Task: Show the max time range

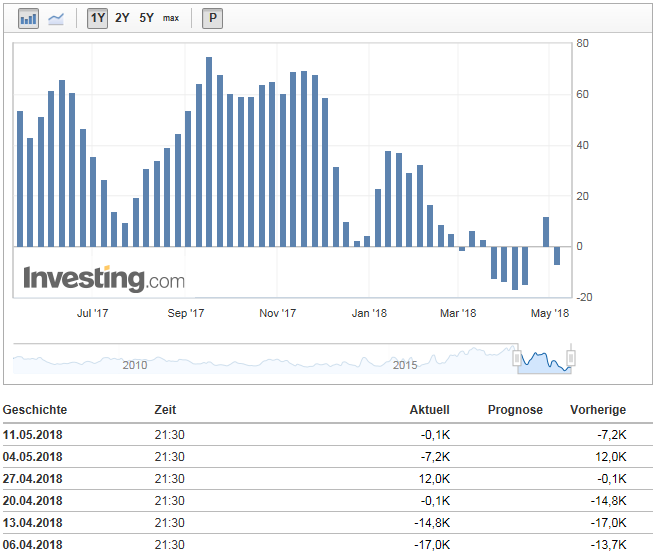Action: [171, 18]
